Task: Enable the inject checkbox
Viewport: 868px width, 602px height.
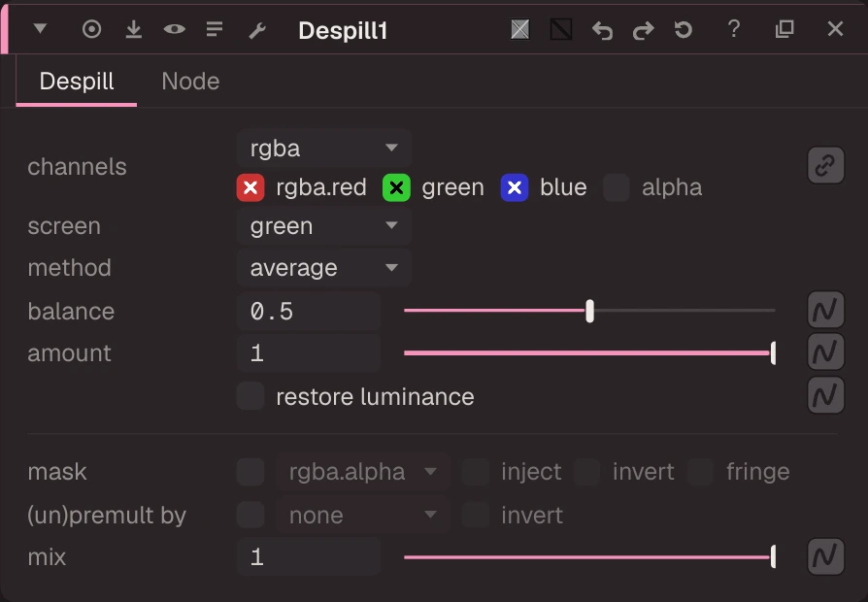Action: point(476,472)
